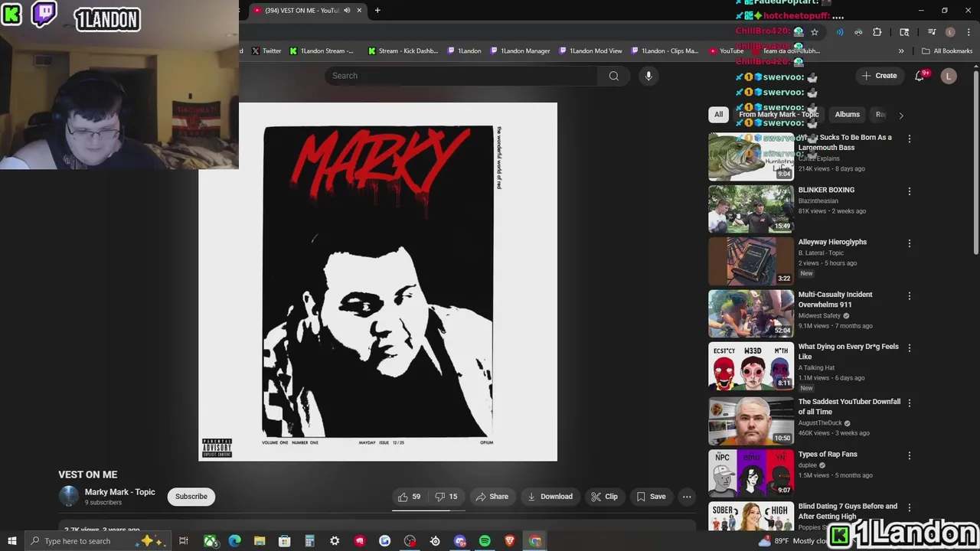Create a clip with the Clip button
The width and height of the screenshot is (980, 551).
click(604, 497)
